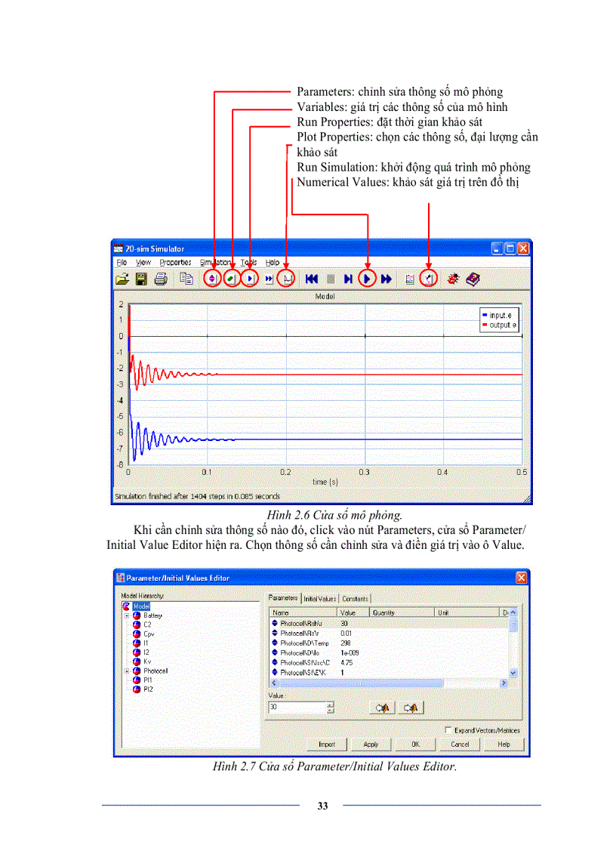Viewport: 616px width, 848px height.
Task: Select the Kv item in Model Hierarchy
Action: coord(146,661)
